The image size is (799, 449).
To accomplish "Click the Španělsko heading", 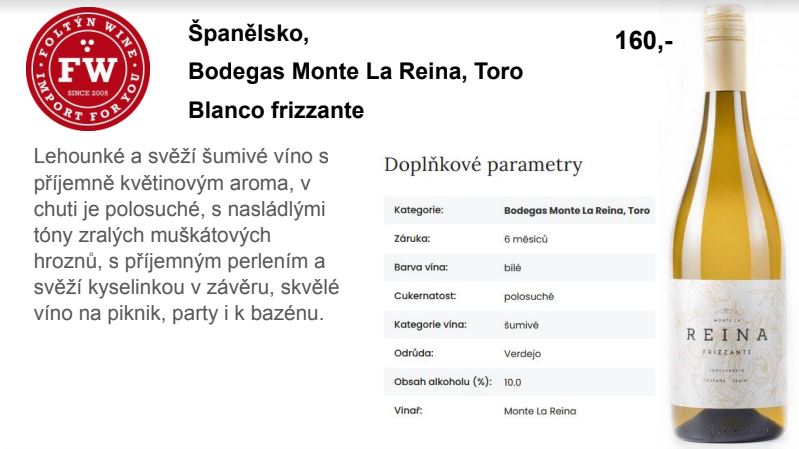I will (249, 33).
